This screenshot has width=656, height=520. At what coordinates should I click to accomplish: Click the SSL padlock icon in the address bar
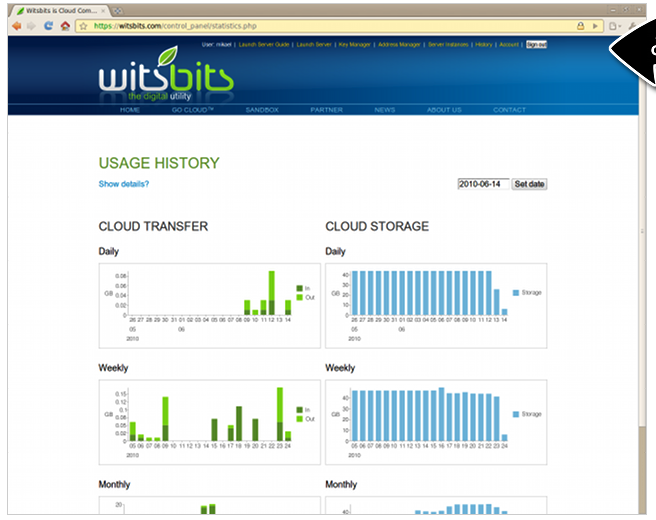tap(581, 26)
